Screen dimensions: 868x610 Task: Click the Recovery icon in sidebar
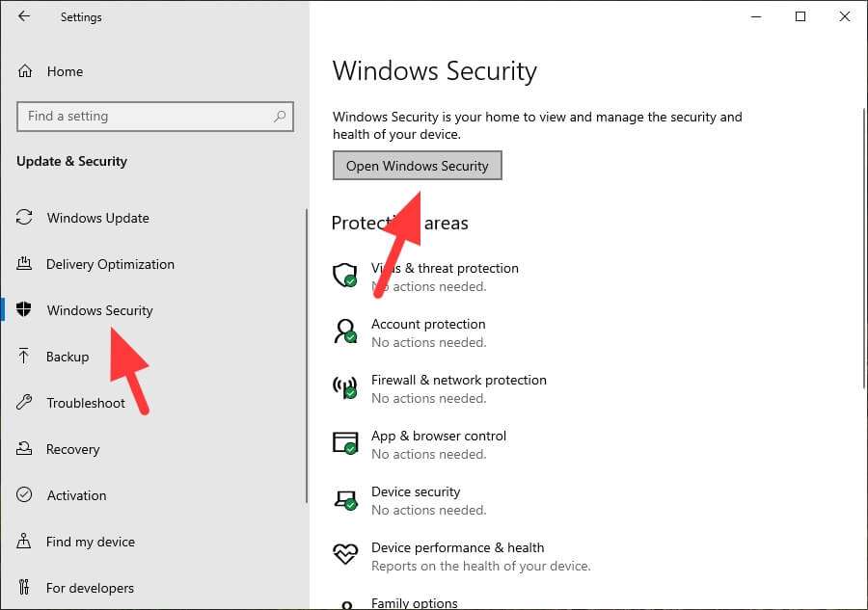tap(25, 449)
